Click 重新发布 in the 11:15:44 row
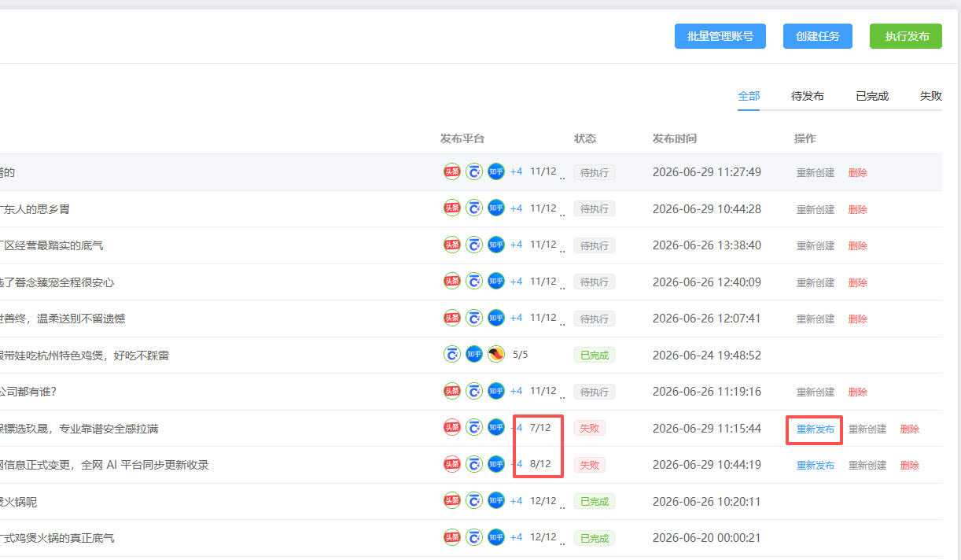This screenshot has width=961, height=560. (x=816, y=429)
